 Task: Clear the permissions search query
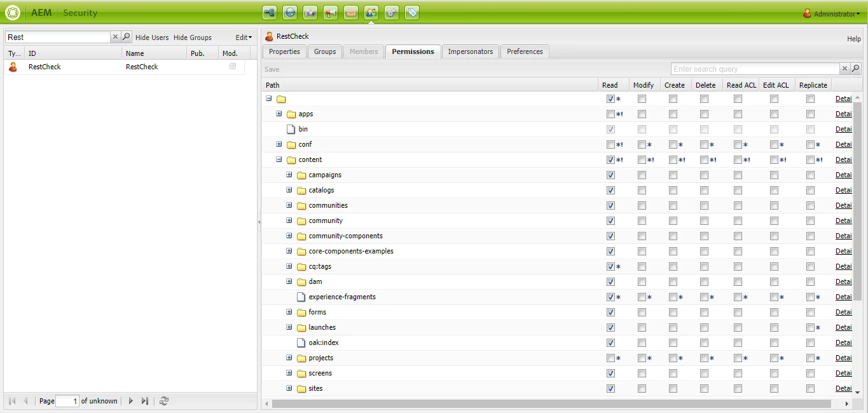pos(844,69)
